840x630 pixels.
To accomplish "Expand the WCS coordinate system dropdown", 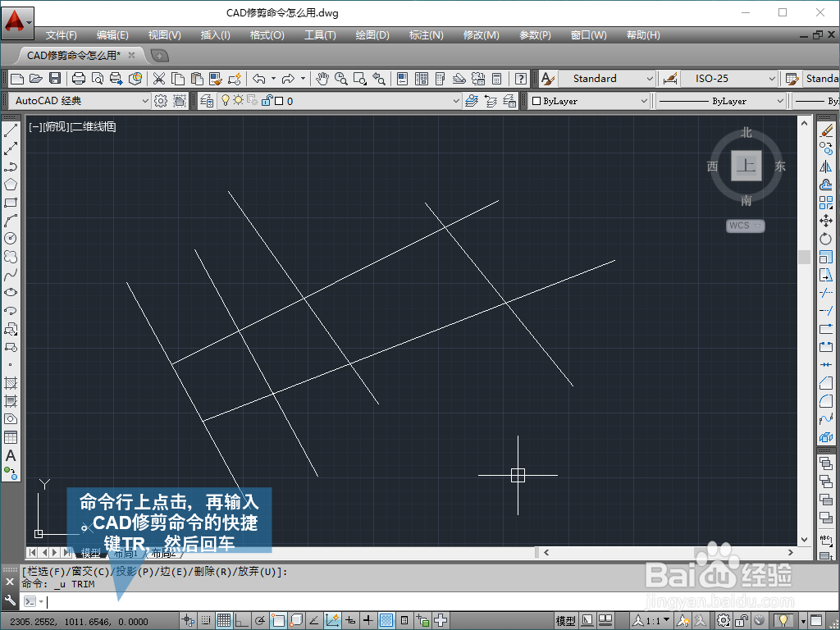I will coord(757,226).
